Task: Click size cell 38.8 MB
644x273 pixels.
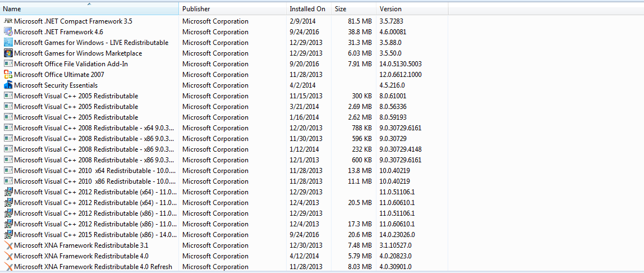Action: click(x=360, y=31)
